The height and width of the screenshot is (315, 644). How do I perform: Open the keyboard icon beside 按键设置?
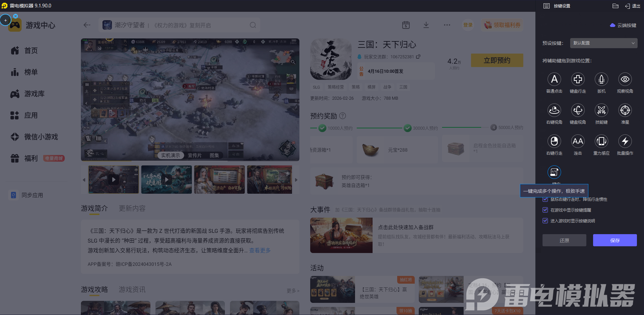[x=547, y=6]
